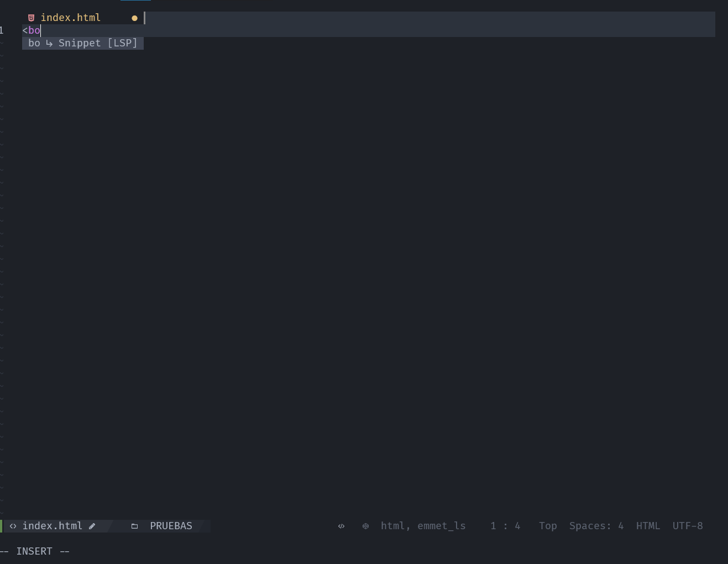Select the index.html buffer tab
This screenshot has width=728, height=564.
(x=83, y=18)
